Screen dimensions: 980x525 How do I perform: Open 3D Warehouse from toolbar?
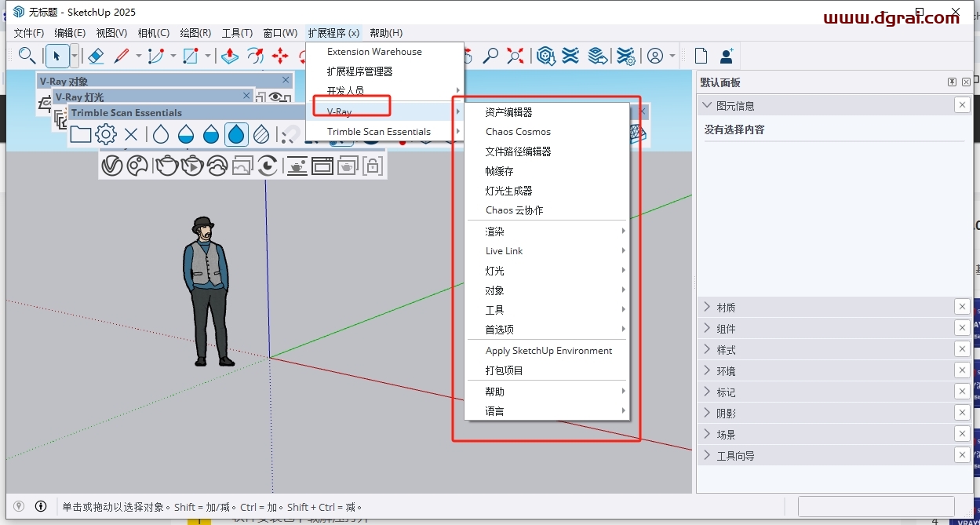[546, 56]
